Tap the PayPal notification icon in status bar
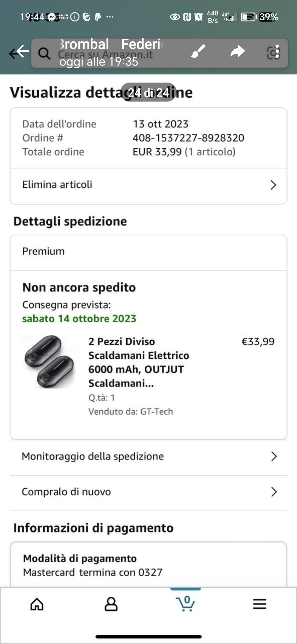The image size is (297, 644). click(x=98, y=17)
